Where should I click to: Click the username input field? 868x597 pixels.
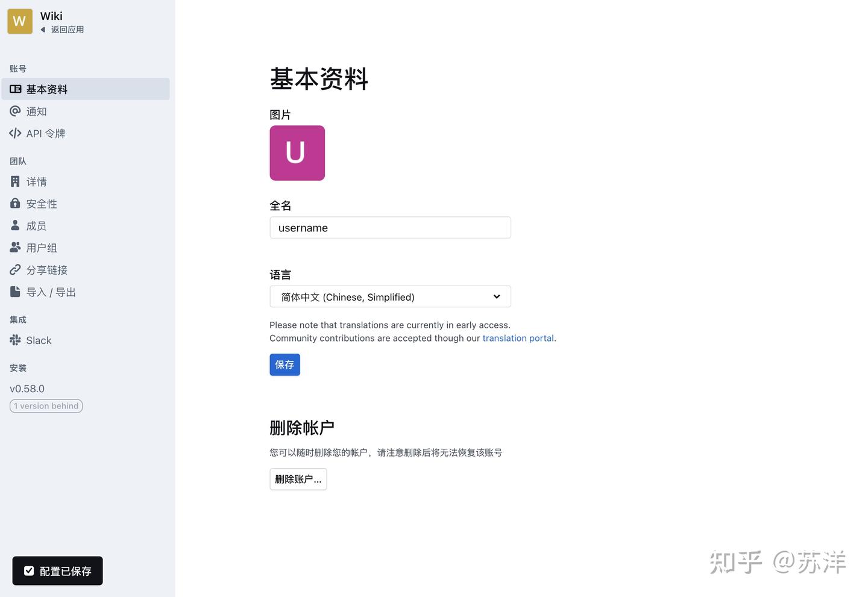[390, 227]
